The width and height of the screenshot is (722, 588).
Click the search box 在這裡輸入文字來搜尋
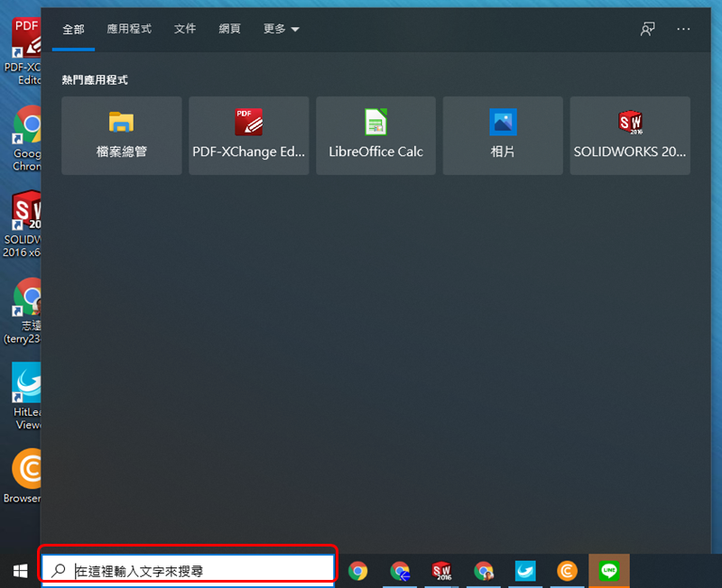(x=188, y=571)
